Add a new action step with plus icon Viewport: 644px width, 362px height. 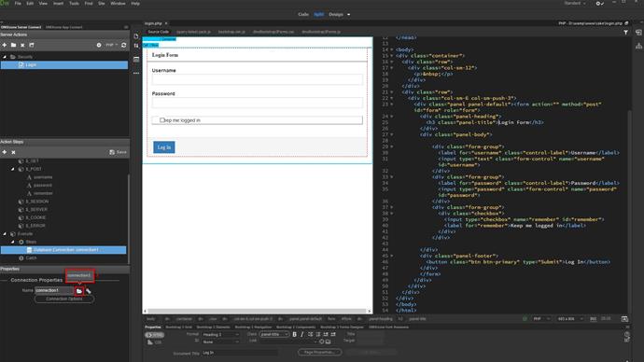[5, 152]
